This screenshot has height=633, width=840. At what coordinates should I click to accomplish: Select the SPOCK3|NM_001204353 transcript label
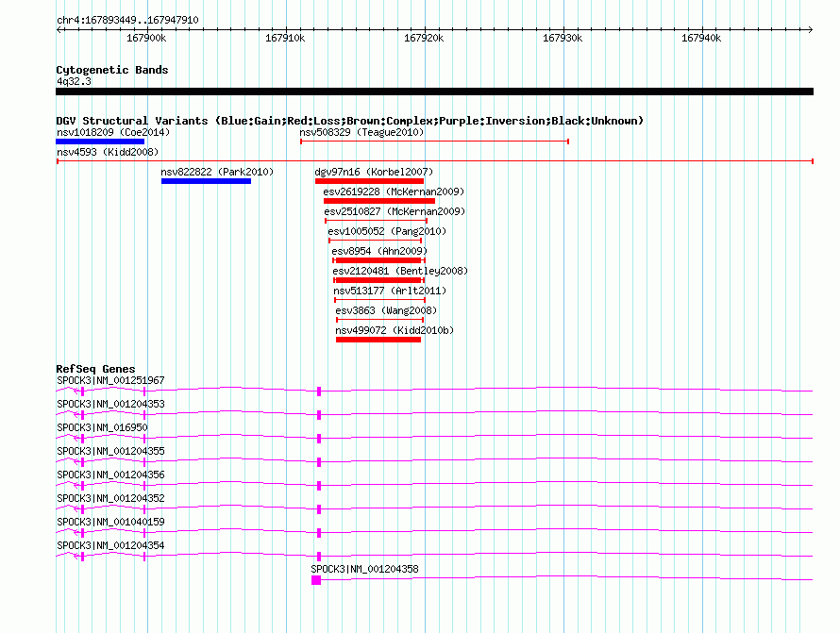pos(110,405)
